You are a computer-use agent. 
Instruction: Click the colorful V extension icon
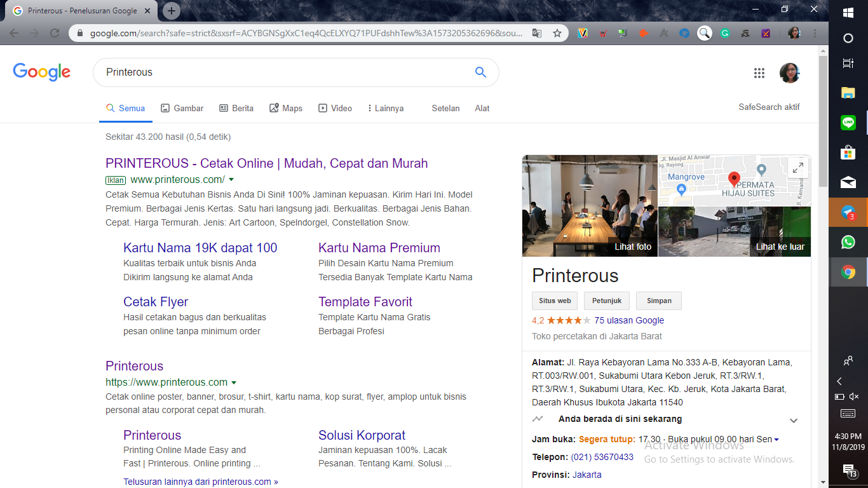(x=583, y=33)
